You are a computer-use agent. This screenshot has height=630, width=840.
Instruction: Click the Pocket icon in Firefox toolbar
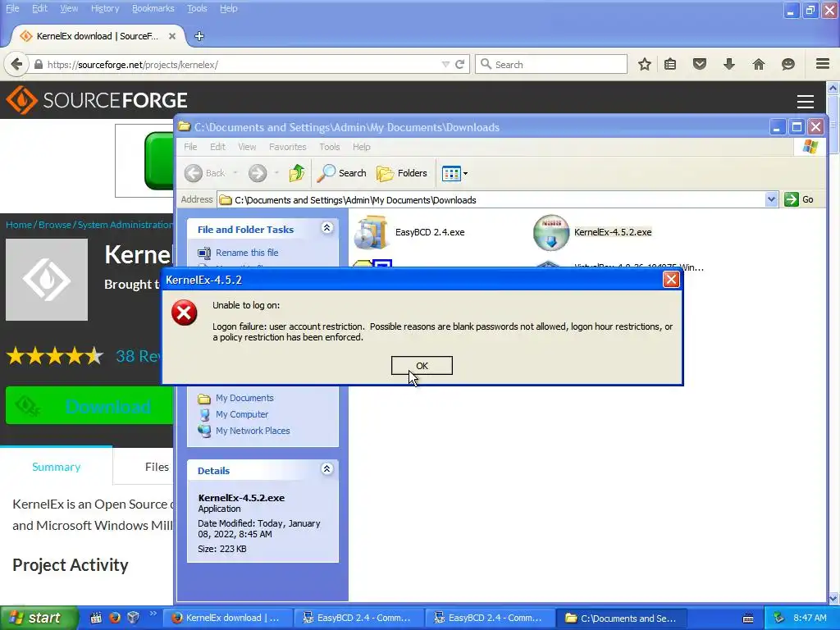(700, 64)
